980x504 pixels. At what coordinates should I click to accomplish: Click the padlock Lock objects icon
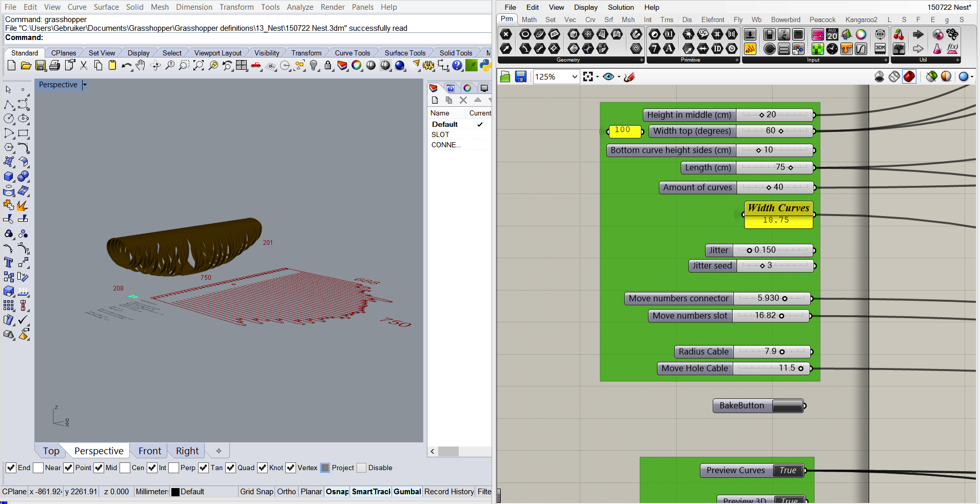tap(328, 66)
